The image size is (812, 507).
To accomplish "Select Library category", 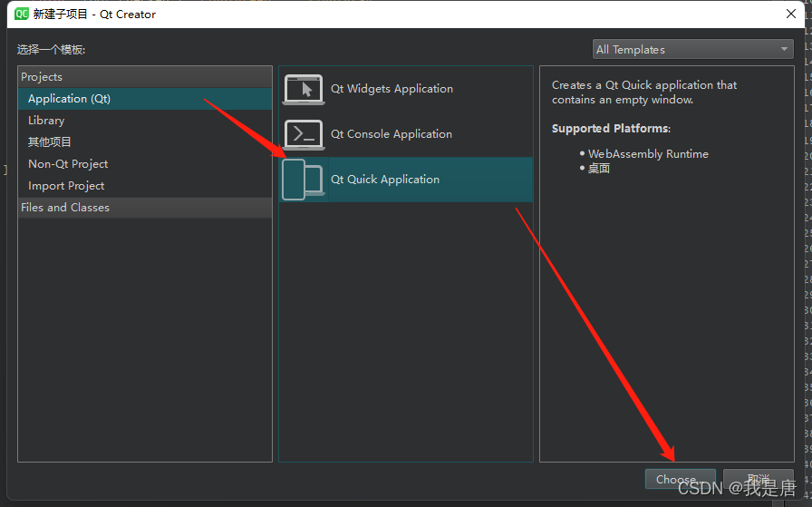I will pyautogui.click(x=145, y=121).
